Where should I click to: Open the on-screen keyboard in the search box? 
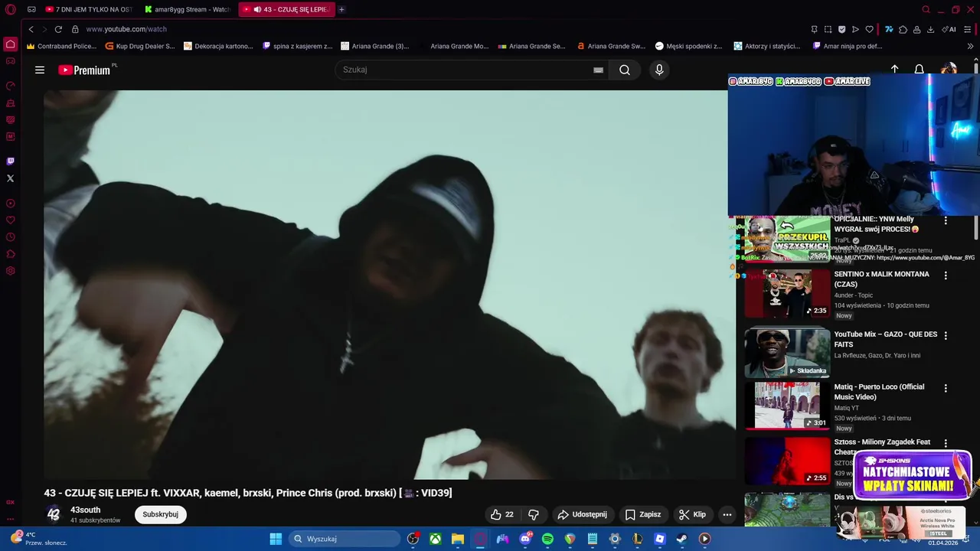(598, 70)
